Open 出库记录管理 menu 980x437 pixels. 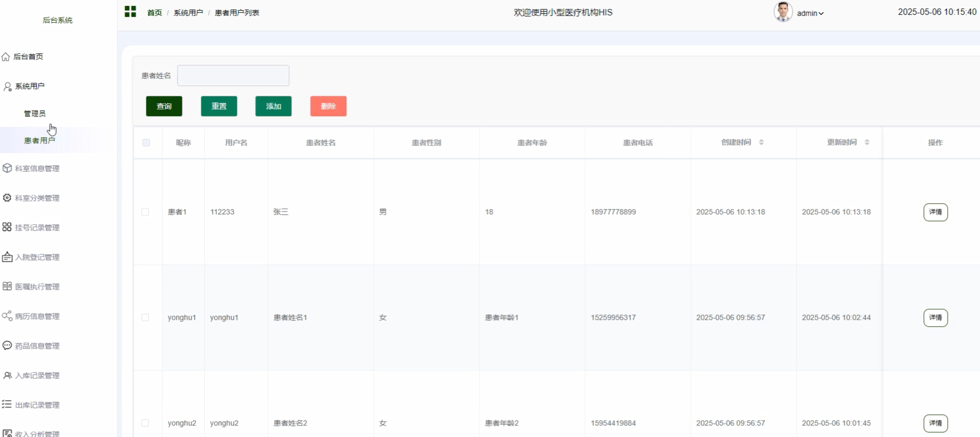pyautogui.click(x=37, y=405)
